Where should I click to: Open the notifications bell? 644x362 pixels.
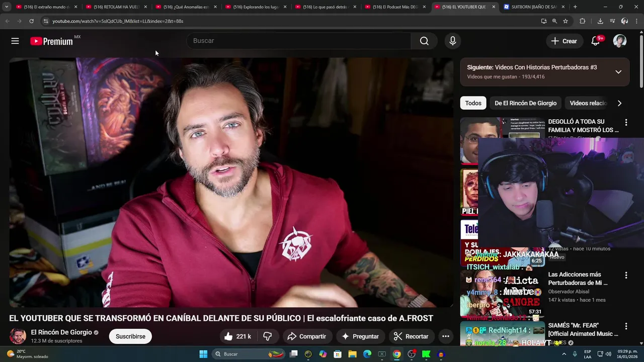point(596,41)
